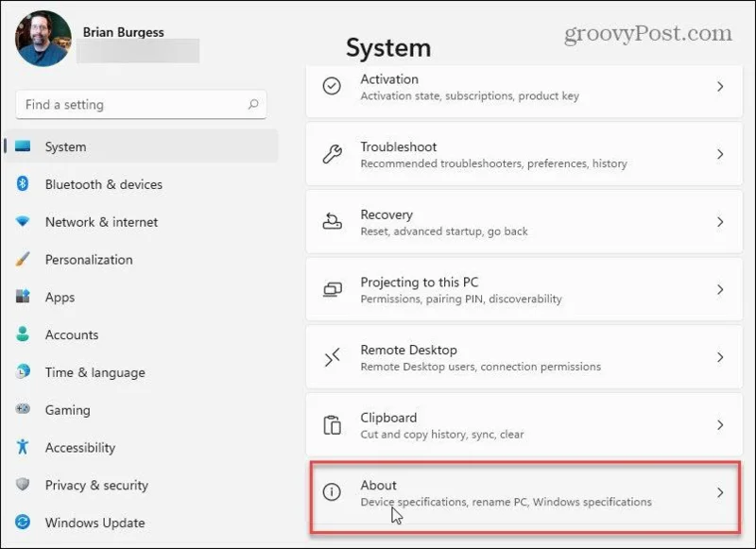Open Projecting to this PC title

420,282
